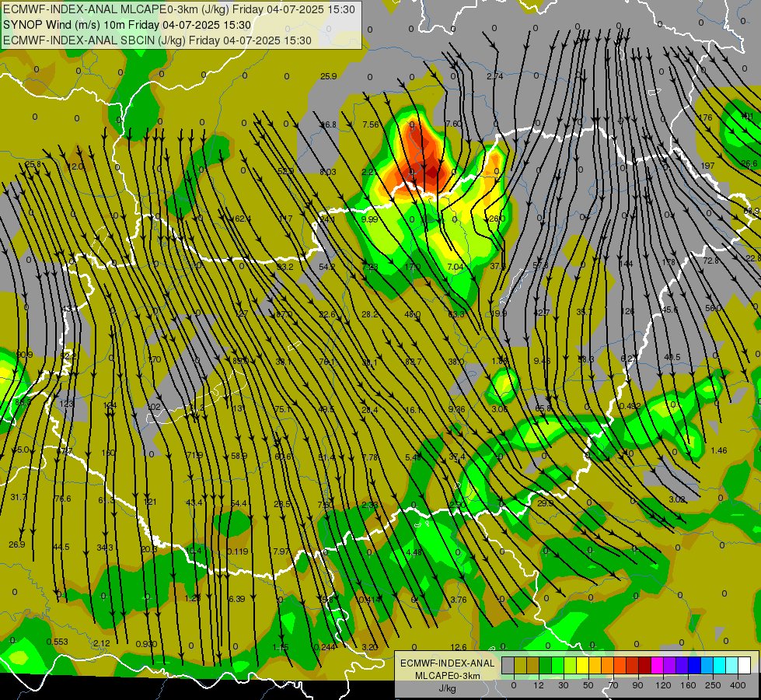Select the lime yellow-green legend swatch
The width and height of the screenshot is (761, 700).
point(571,665)
